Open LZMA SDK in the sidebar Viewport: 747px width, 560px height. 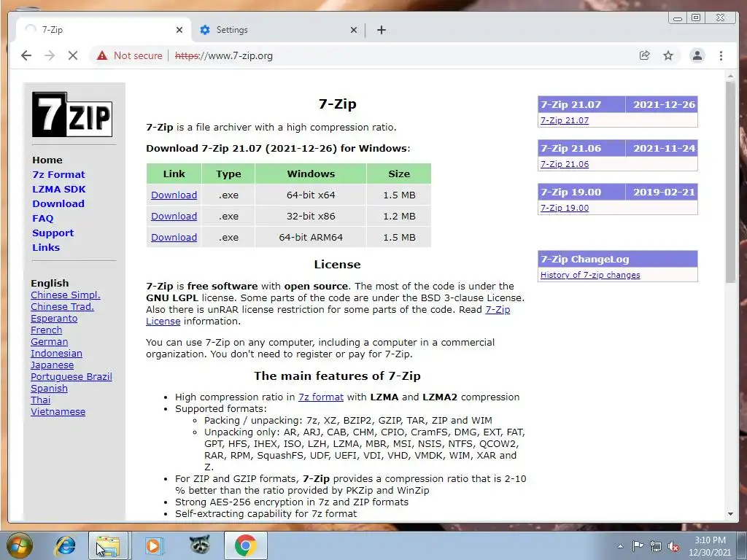coord(59,189)
